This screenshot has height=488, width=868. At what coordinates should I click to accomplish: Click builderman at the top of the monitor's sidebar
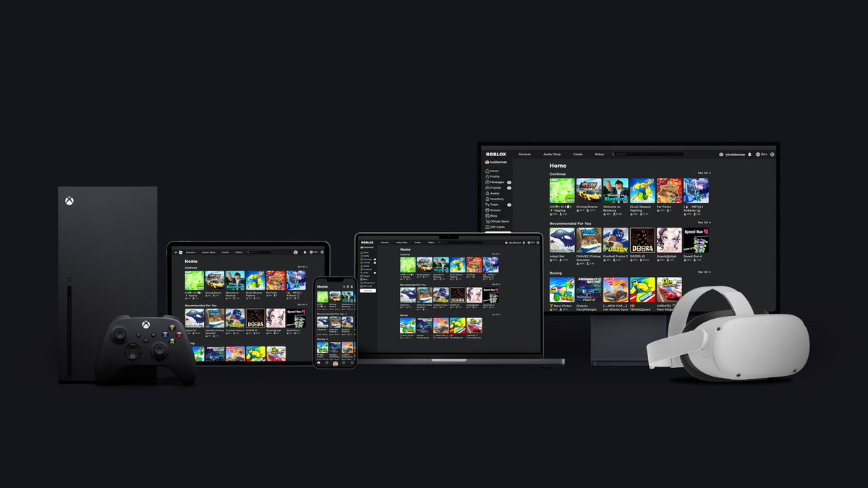[495, 162]
